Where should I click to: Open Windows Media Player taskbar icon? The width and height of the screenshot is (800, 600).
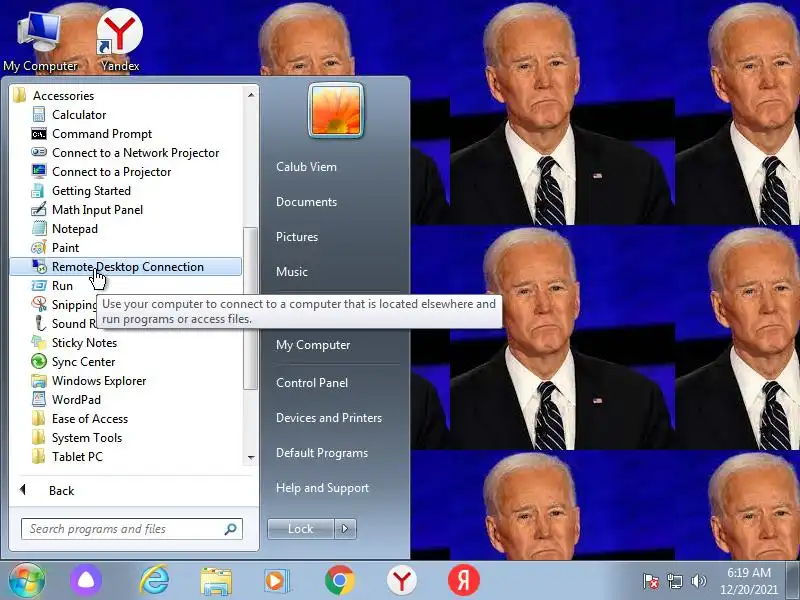(x=277, y=581)
